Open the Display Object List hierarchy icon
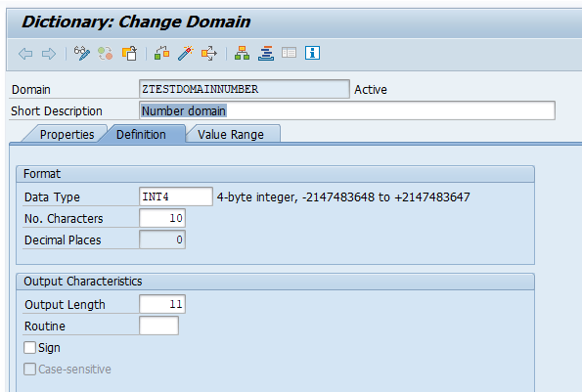 [x=242, y=54]
